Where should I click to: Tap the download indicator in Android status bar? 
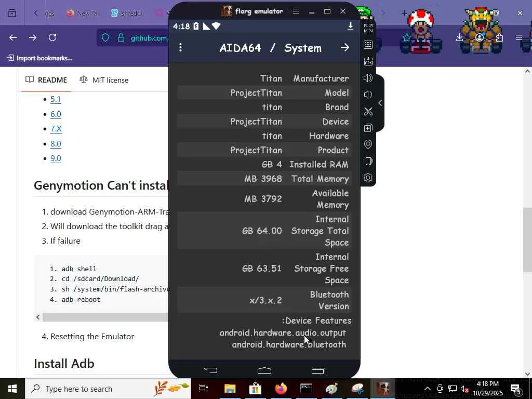(351, 26)
